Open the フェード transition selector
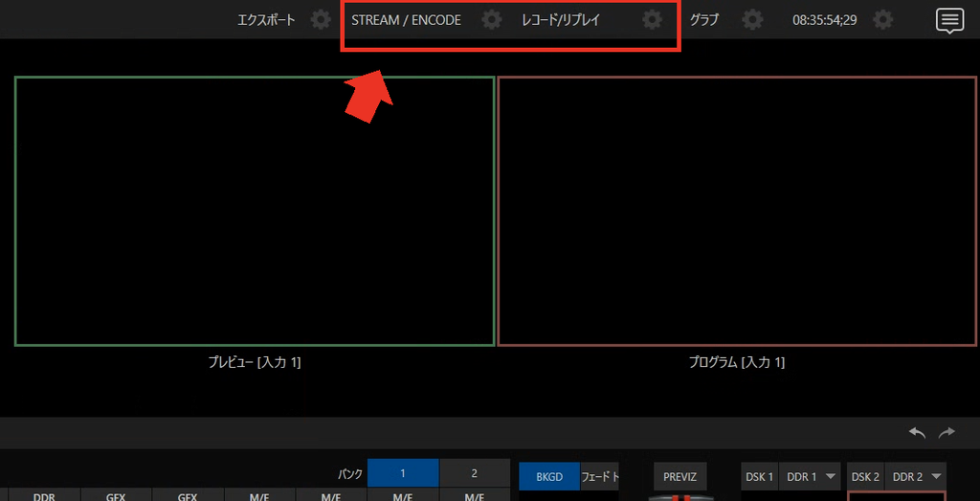The height and width of the screenshot is (501, 980). pos(600,477)
